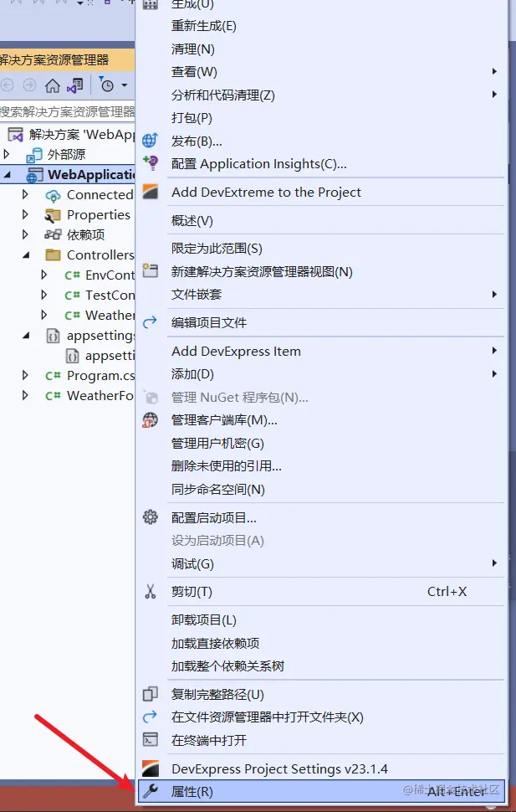Collapse the WebApplication project node
516x812 pixels.
tap(7, 175)
